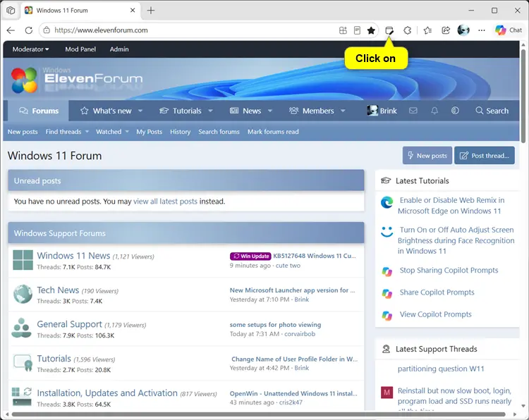Open Settings and more ellipsis menu
Image resolution: width=529 pixels, height=420 pixels.
[x=482, y=30]
